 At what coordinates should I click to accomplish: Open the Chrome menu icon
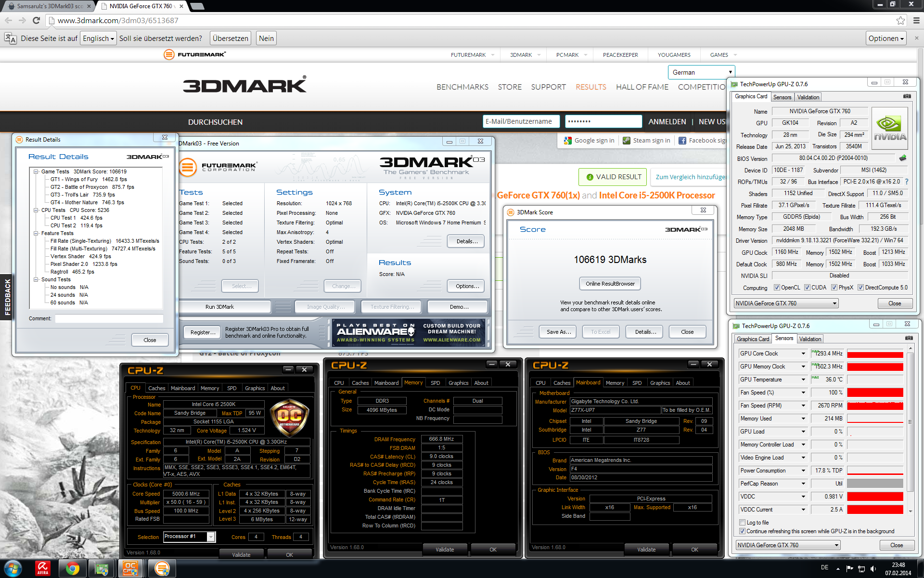(x=916, y=20)
